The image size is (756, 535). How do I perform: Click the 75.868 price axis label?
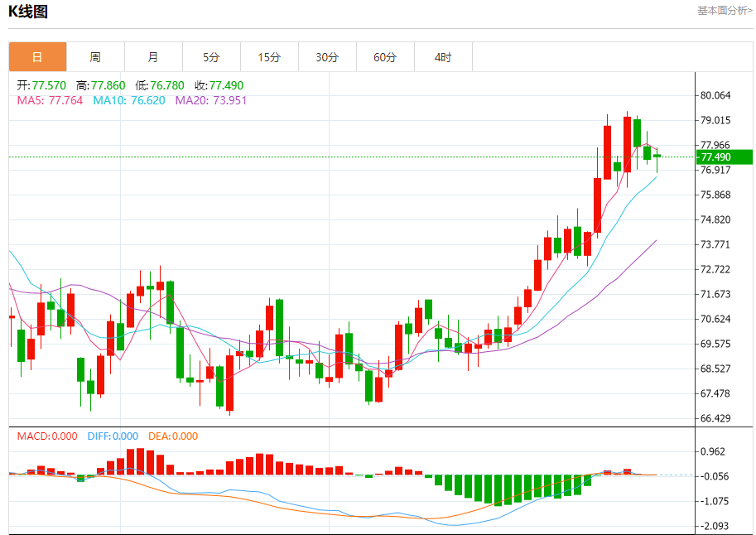click(715, 195)
